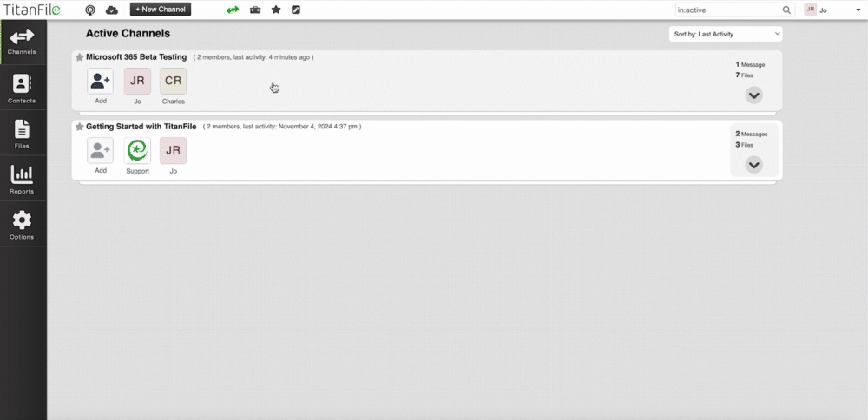Open Contacts in the sidebar
This screenshot has width=868, height=420.
point(23,89)
